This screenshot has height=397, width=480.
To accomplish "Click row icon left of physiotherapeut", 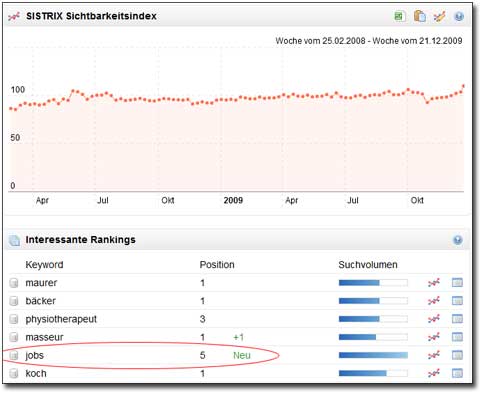I will (x=14, y=319).
